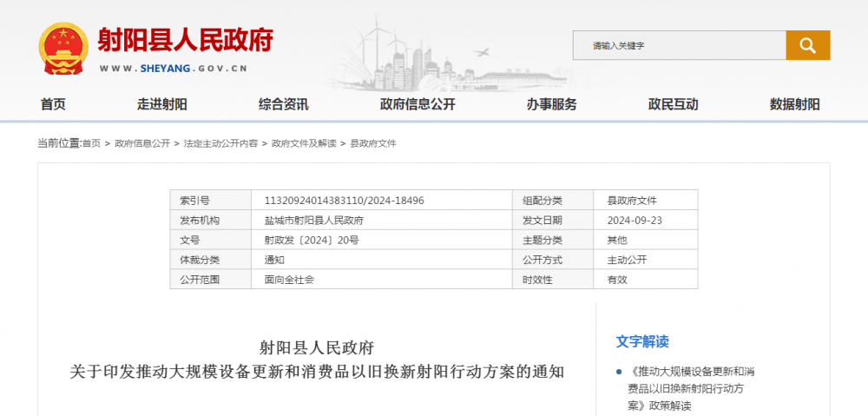Open the 政策解读 link under 文字解读

(x=691, y=388)
